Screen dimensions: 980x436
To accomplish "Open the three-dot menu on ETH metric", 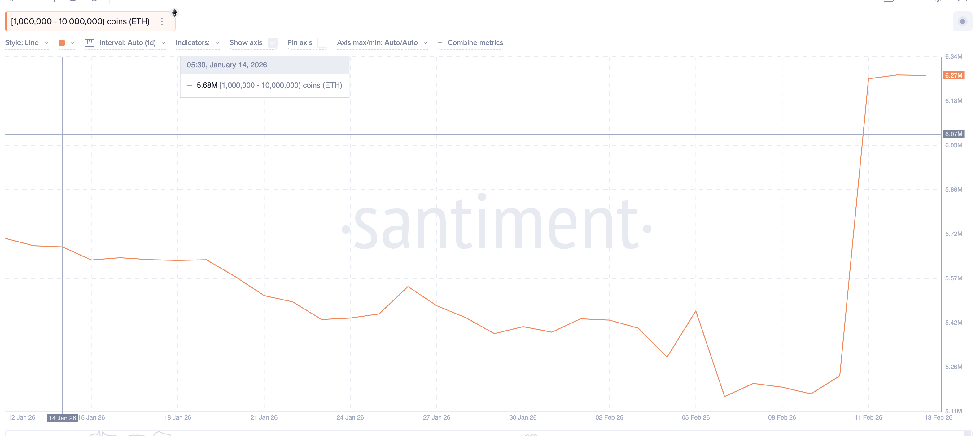I will tap(162, 22).
